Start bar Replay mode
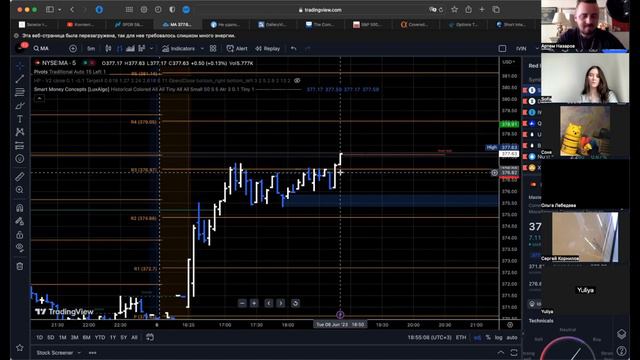The height and width of the screenshot is (360, 640). (268, 49)
